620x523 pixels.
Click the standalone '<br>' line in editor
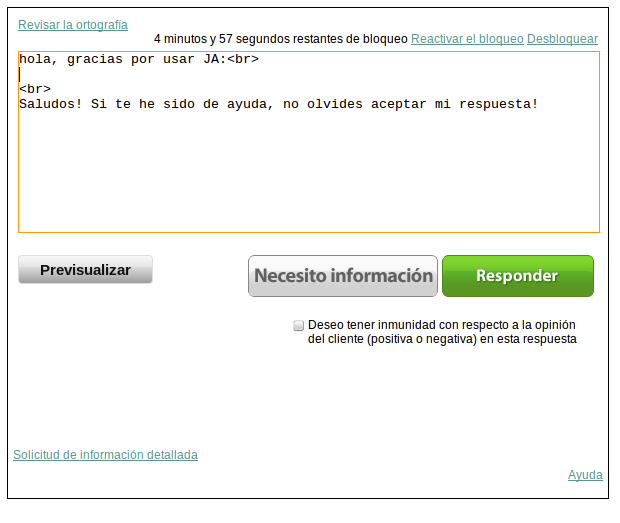click(35, 89)
